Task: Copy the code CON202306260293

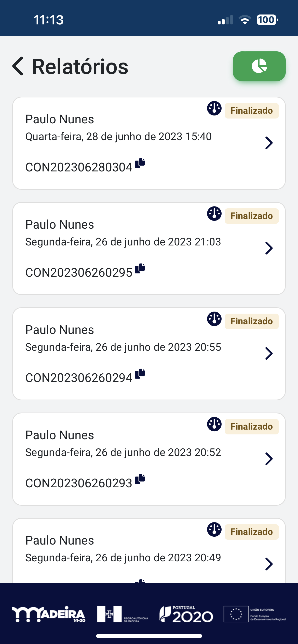Action: point(140,479)
